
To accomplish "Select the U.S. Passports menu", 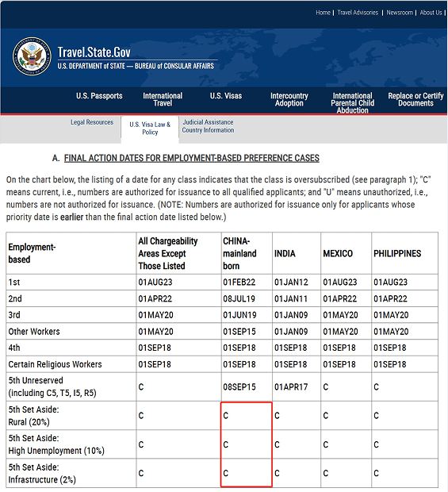I will (99, 96).
